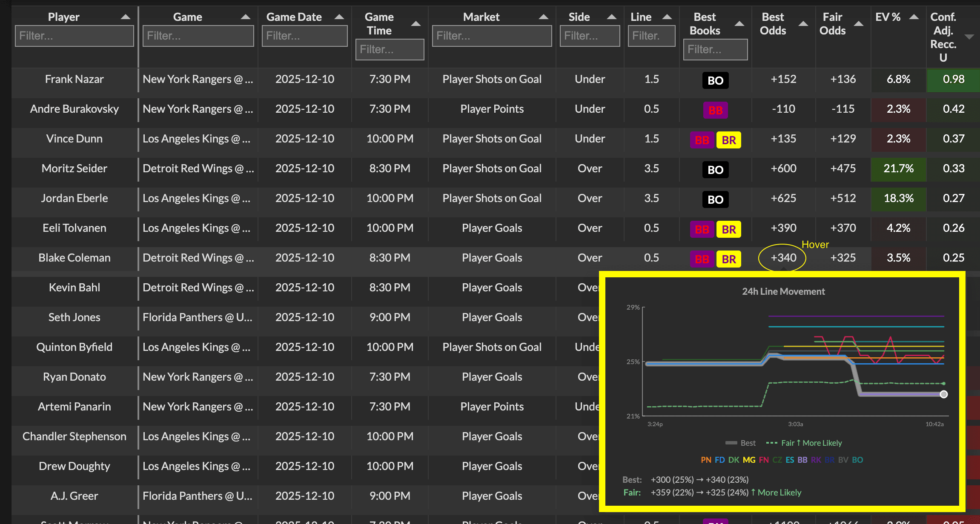This screenshot has height=524, width=980.
Task: Select the PN sportsbook in the chart legend
Action: [705, 460]
